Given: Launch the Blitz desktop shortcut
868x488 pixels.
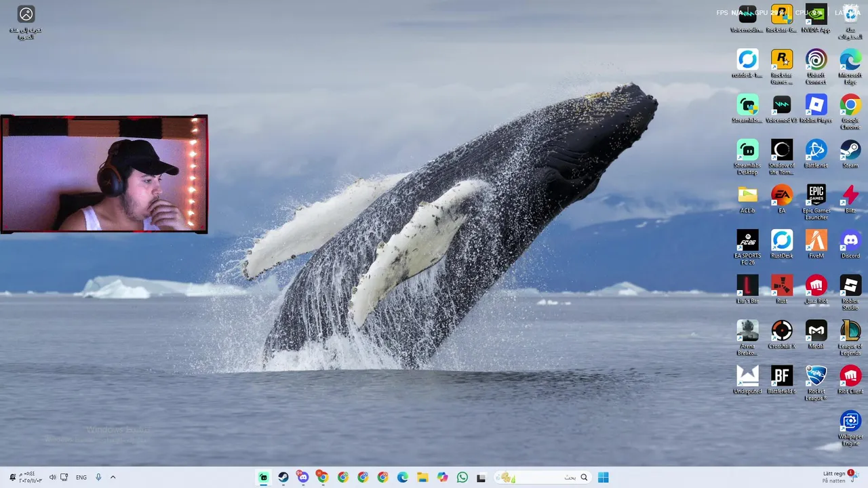Looking at the screenshot, I should click(850, 199).
